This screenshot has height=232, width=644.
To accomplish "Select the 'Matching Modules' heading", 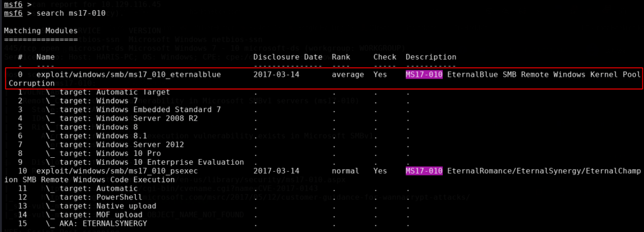I will [41, 31].
